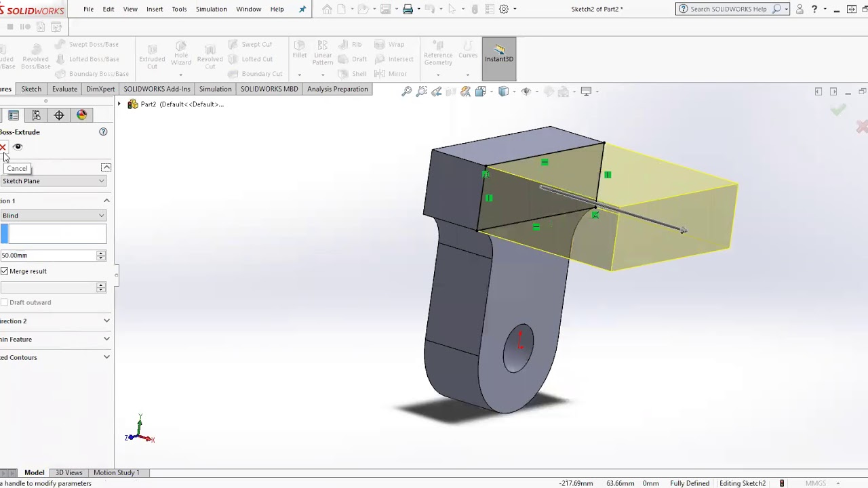Image resolution: width=868 pixels, height=488 pixels.
Task: Open View Settings monitor icon
Action: point(587,91)
